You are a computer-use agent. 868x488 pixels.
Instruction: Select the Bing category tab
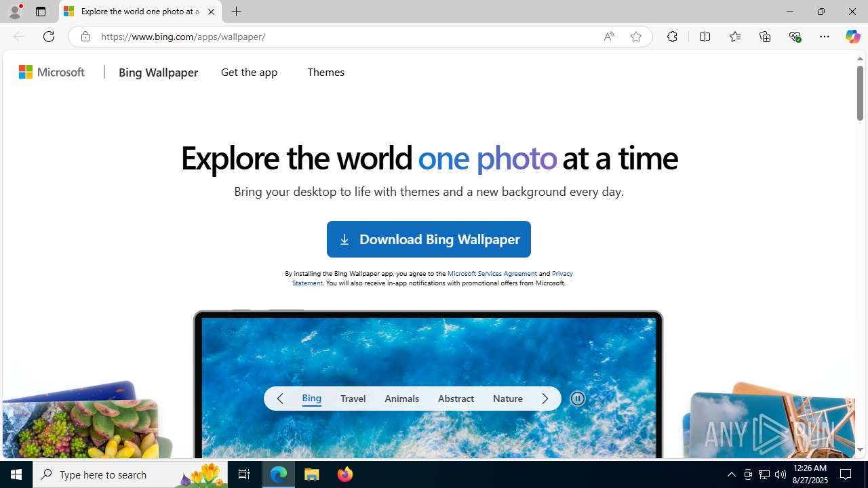(x=312, y=399)
